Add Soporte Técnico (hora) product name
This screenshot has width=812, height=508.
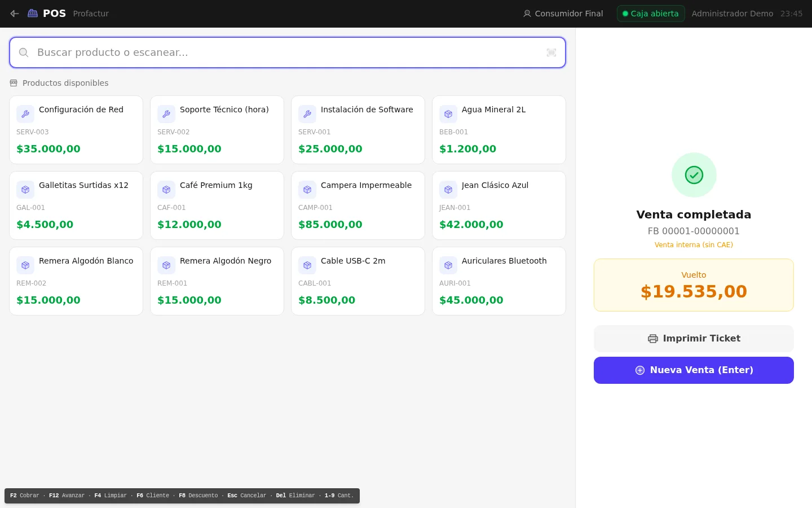point(224,110)
